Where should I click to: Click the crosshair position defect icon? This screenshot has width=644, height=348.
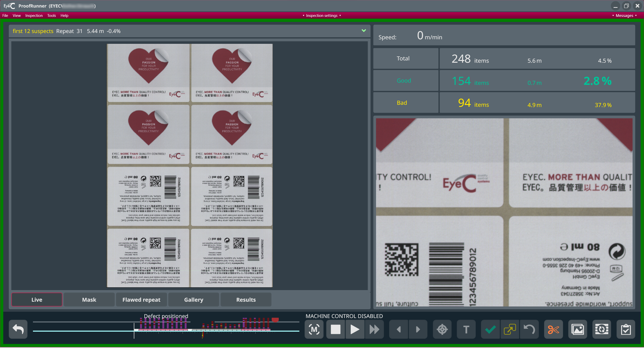tap(442, 329)
